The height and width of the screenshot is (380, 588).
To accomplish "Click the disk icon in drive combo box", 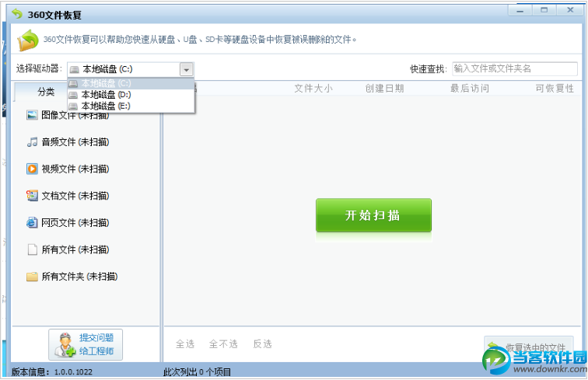I will [x=75, y=69].
